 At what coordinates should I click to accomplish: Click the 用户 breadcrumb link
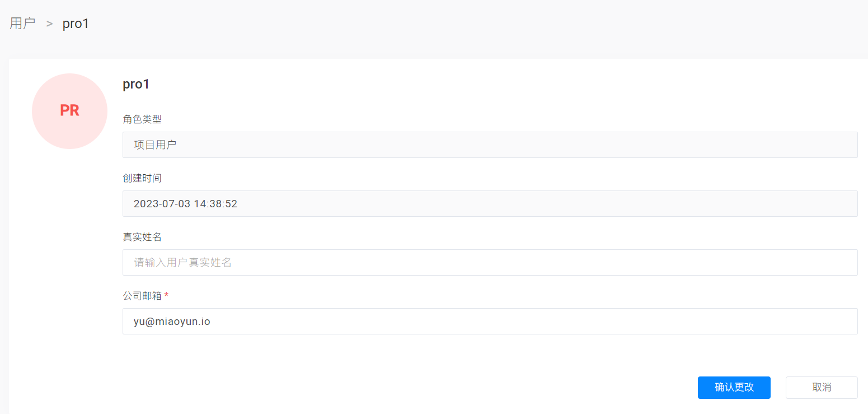click(22, 24)
